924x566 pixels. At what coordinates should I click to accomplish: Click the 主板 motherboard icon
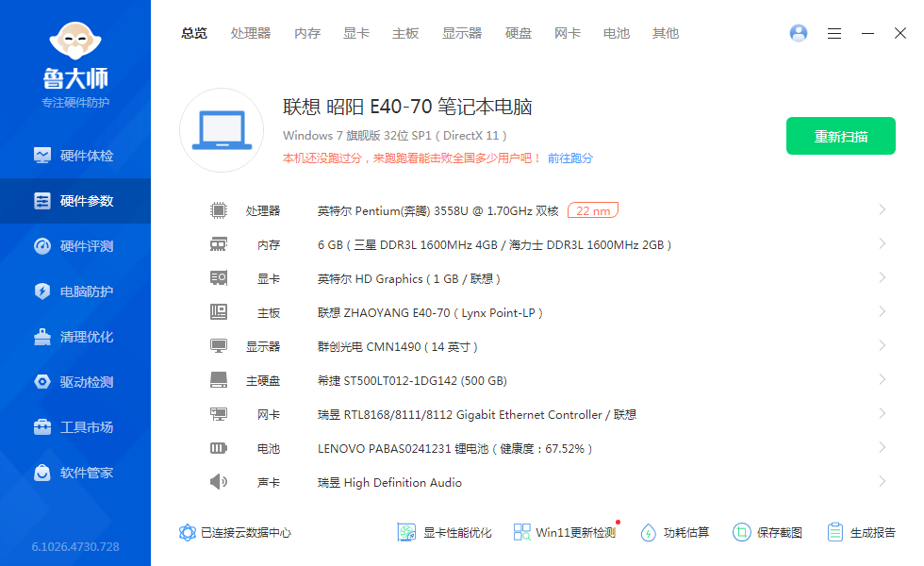coord(219,312)
